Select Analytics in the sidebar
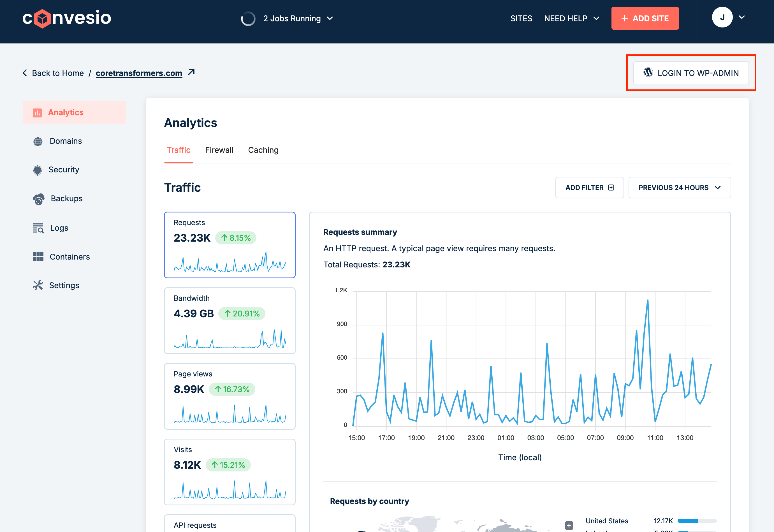 pyautogui.click(x=74, y=112)
